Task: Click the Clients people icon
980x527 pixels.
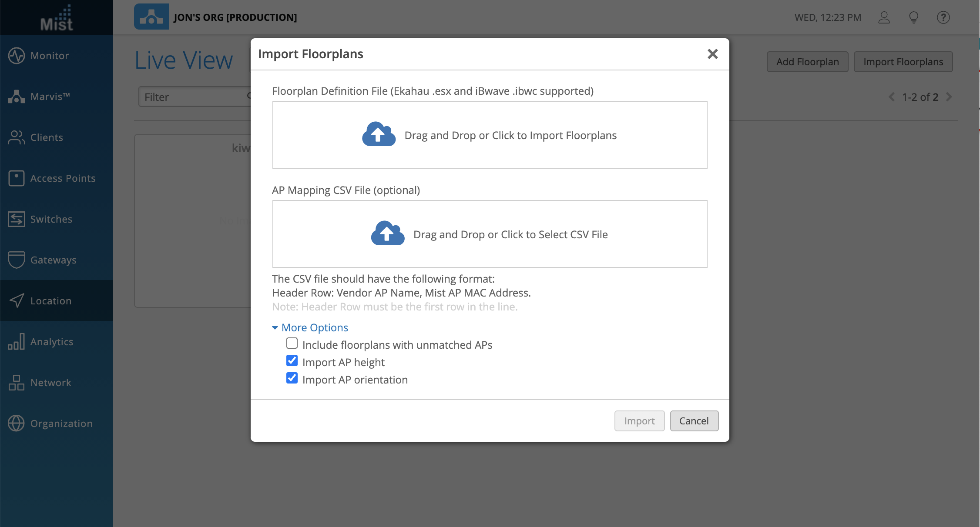Action: 17,137
